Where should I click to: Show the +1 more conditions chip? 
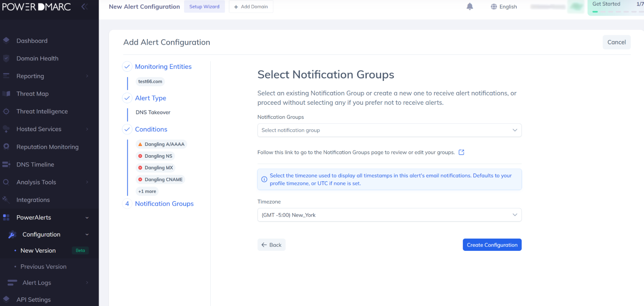click(x=147, y=191)
